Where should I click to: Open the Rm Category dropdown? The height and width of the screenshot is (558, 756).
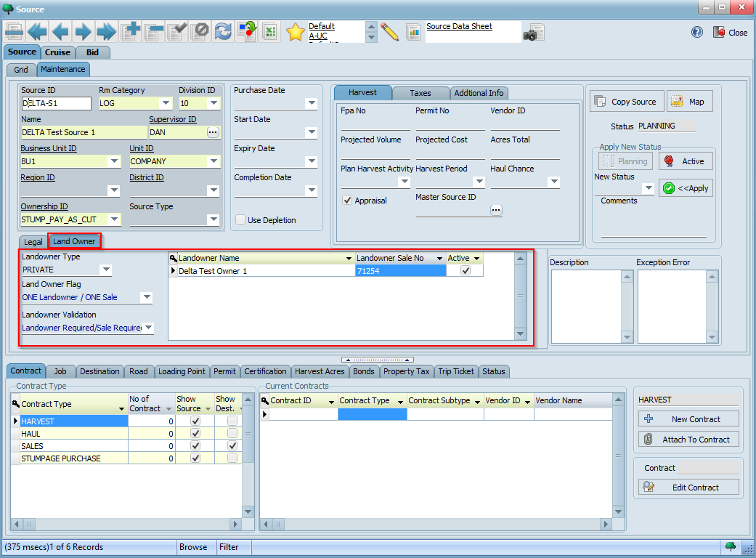(x=166, y=102)
